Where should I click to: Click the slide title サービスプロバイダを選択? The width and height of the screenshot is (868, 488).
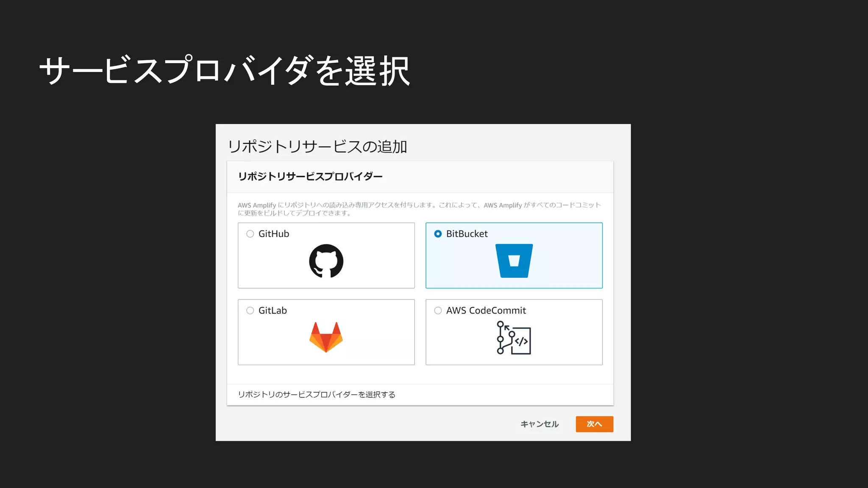225,71
